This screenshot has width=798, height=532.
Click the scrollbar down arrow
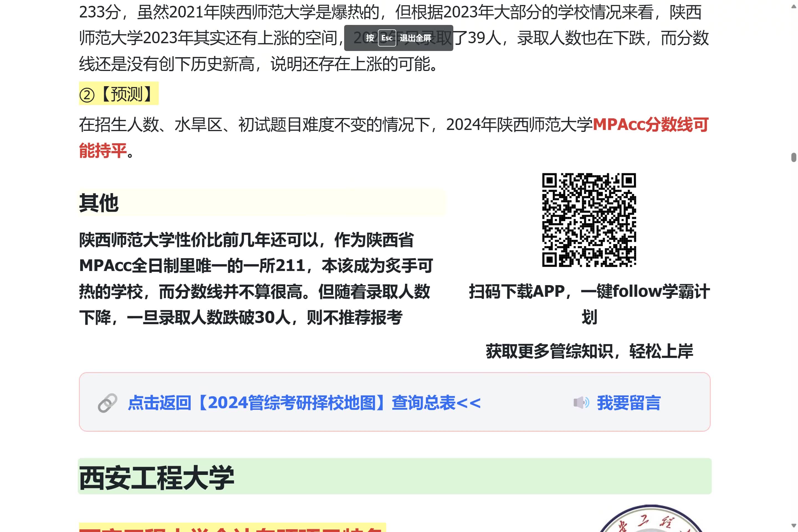click(794, 526)
